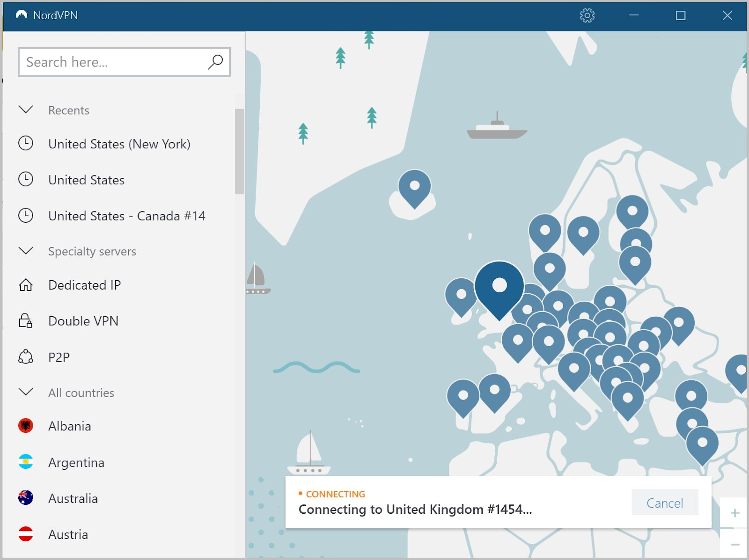This screenshot has height=560, width=749.
Task: Click the Argentina flag icon
Action: pos(26,462)
